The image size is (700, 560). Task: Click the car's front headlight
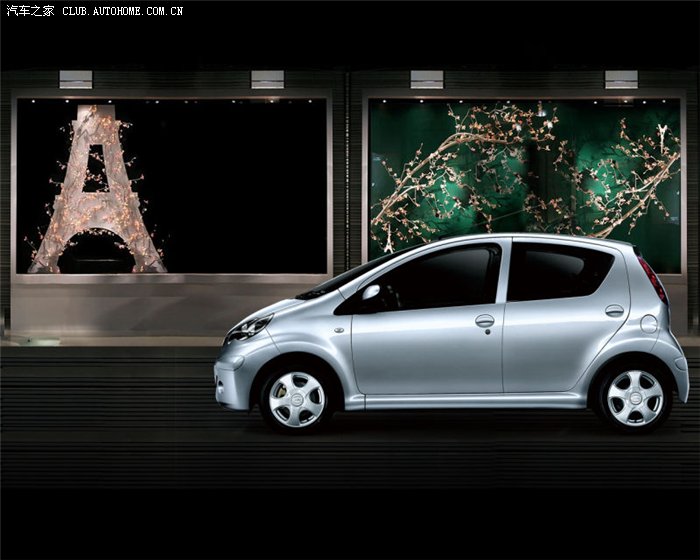click(248, 328)
